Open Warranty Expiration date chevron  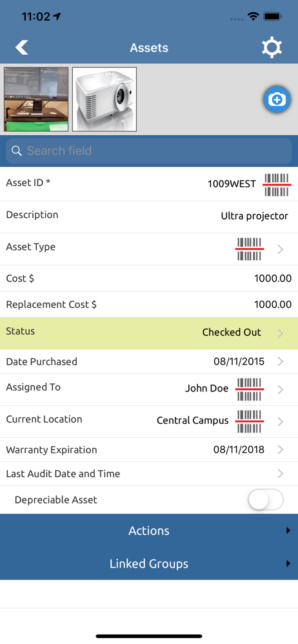[x=281, y=450]
